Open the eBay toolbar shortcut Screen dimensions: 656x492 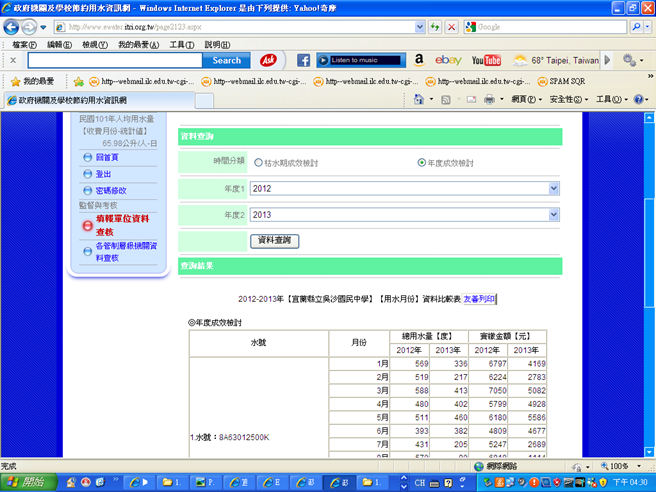[448, 60]
